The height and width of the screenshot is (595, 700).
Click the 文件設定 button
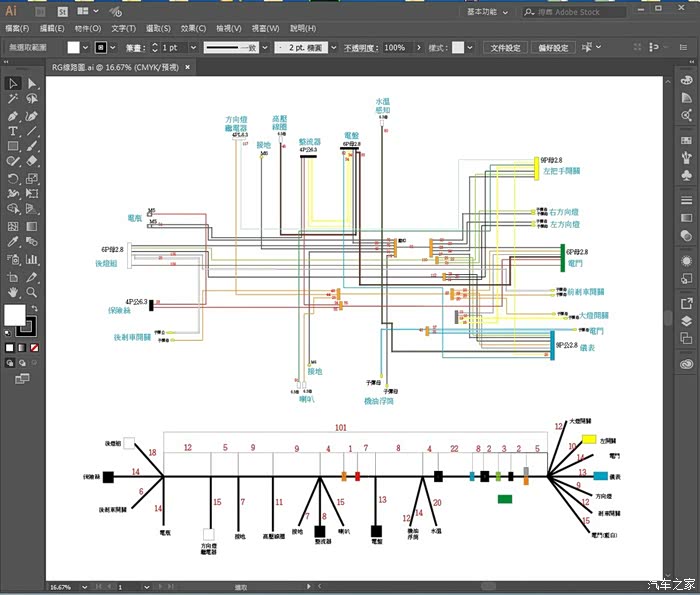click(x=505, y=47)
